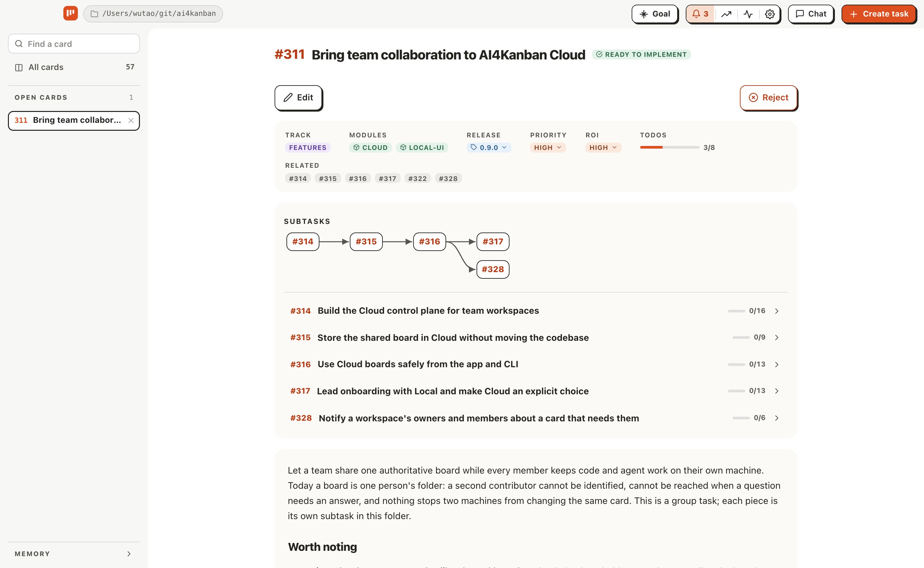This screenshot has width=924, height=568.
Task: Click the TODOS 3/8 progress bar
Action: pyautogui.click(x=670, y=148)
